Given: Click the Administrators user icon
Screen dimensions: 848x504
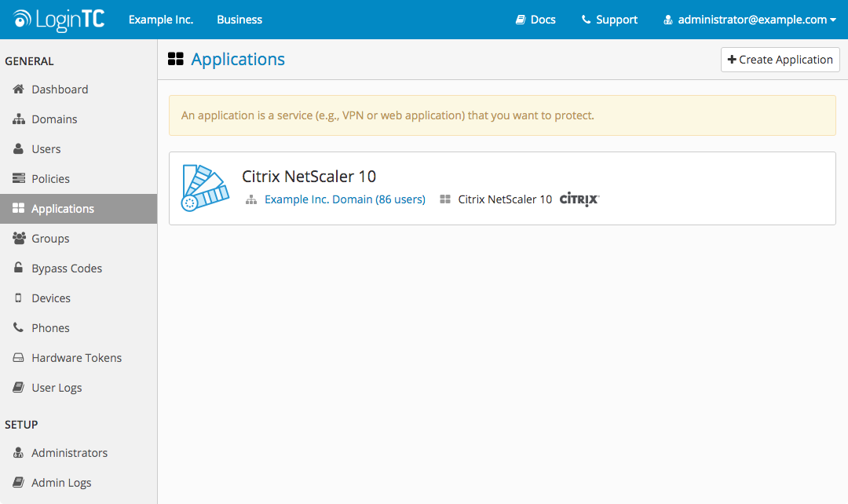Looking at the screenshot, I should 18,453.
